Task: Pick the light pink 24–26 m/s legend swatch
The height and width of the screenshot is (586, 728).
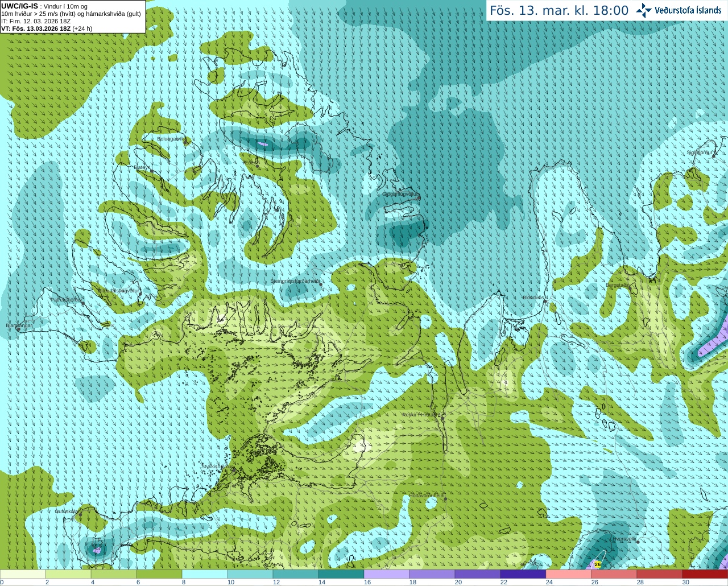Action: 569,574
